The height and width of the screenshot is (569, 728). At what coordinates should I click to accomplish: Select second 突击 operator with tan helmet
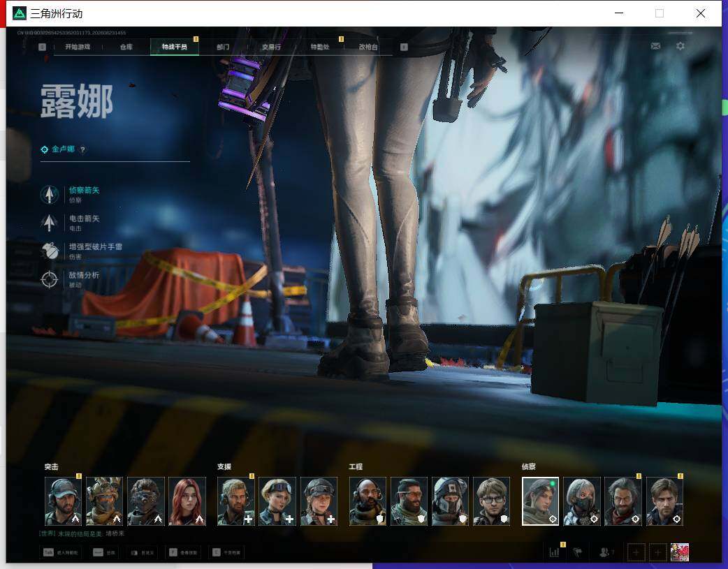click(x=105, y=501)
